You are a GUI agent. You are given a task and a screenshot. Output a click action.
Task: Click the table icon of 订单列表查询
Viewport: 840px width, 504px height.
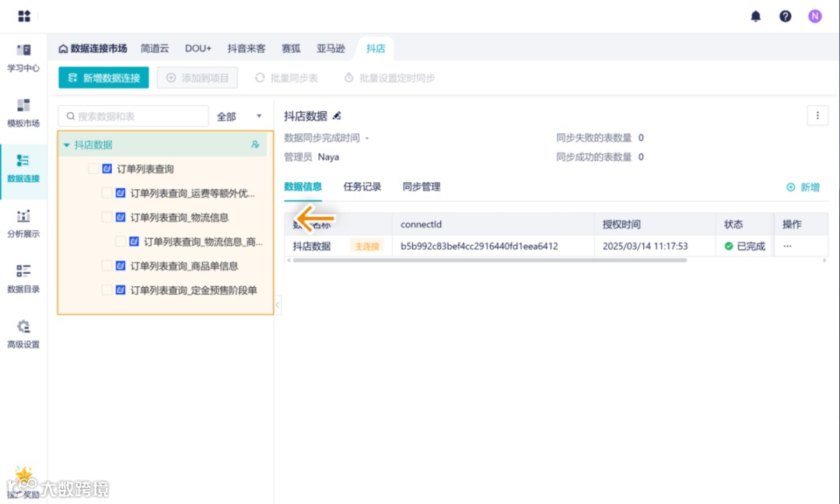(x=107, y=169)
